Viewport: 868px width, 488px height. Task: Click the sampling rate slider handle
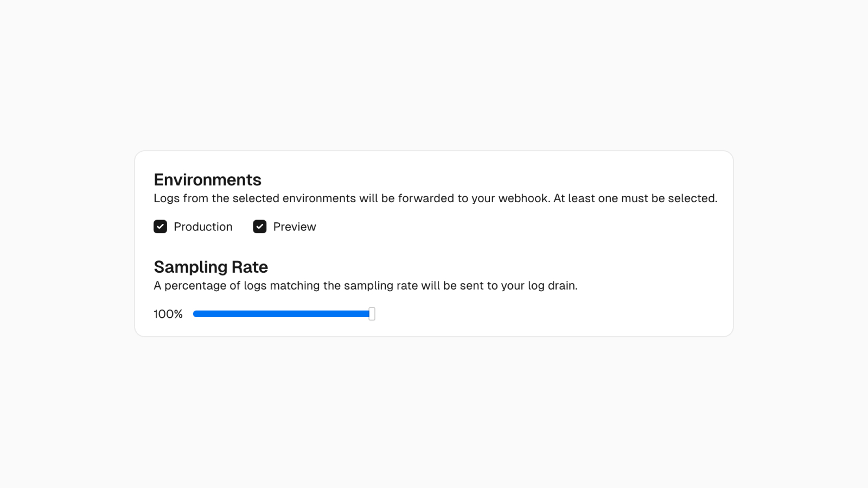(x=371, y=313)
